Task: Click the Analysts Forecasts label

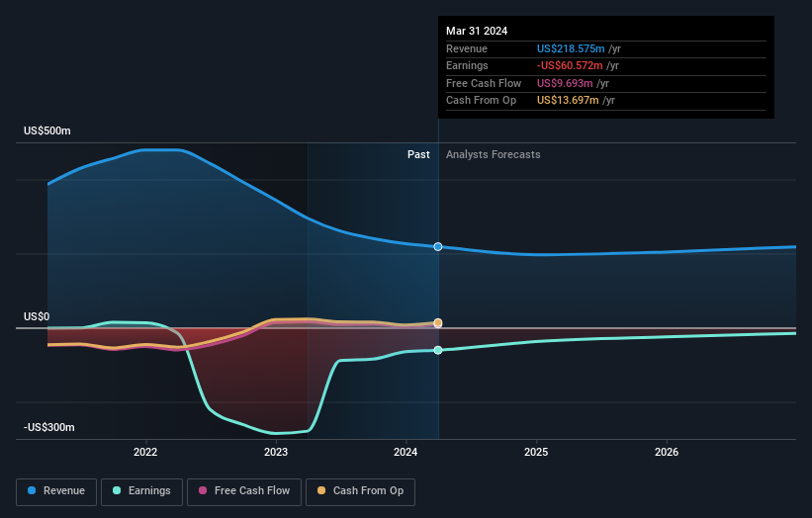Action: pyautogui.click(x=493, y=154)
